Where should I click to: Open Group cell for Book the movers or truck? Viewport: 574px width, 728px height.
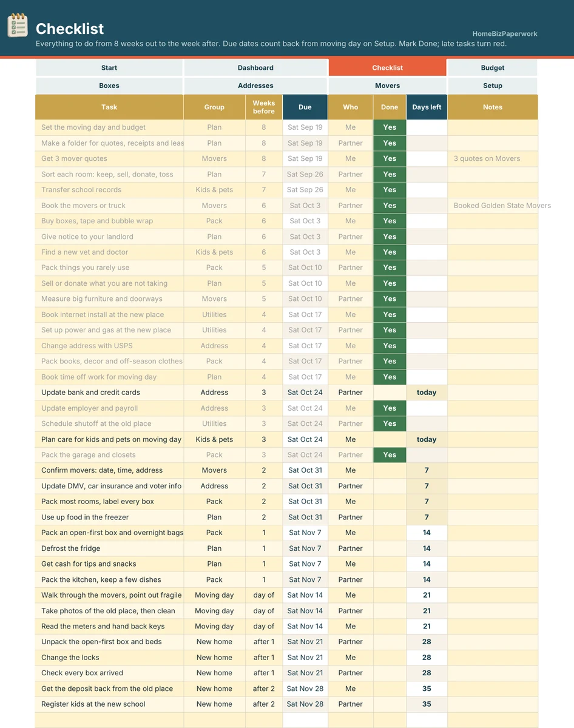point(214,206)
